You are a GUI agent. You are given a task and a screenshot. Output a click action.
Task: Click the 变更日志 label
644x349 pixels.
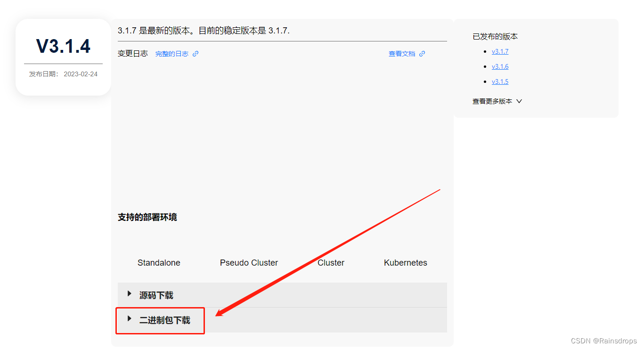tap(133, 54)
